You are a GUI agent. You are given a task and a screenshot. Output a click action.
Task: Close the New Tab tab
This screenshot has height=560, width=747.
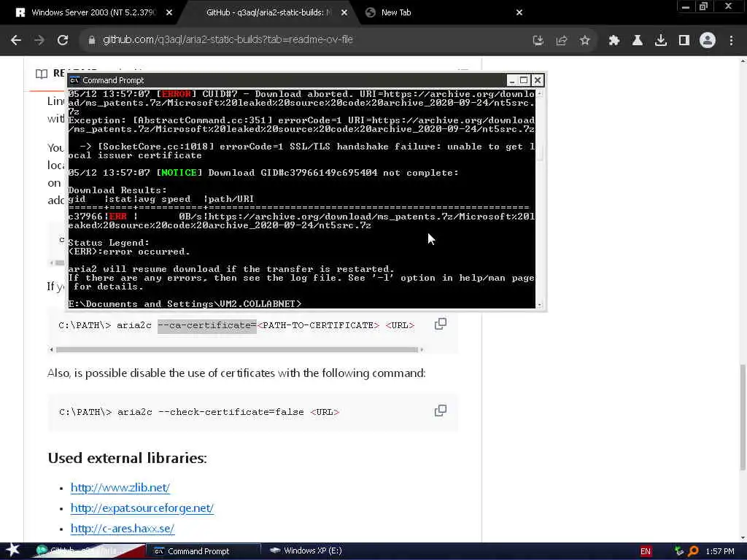pyautogui.click(x=519, y=13)
